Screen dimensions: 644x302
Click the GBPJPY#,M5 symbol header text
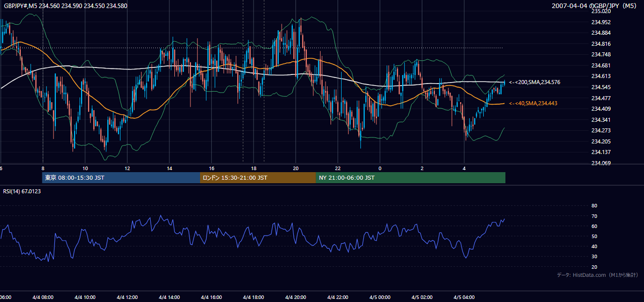(65, 6)
